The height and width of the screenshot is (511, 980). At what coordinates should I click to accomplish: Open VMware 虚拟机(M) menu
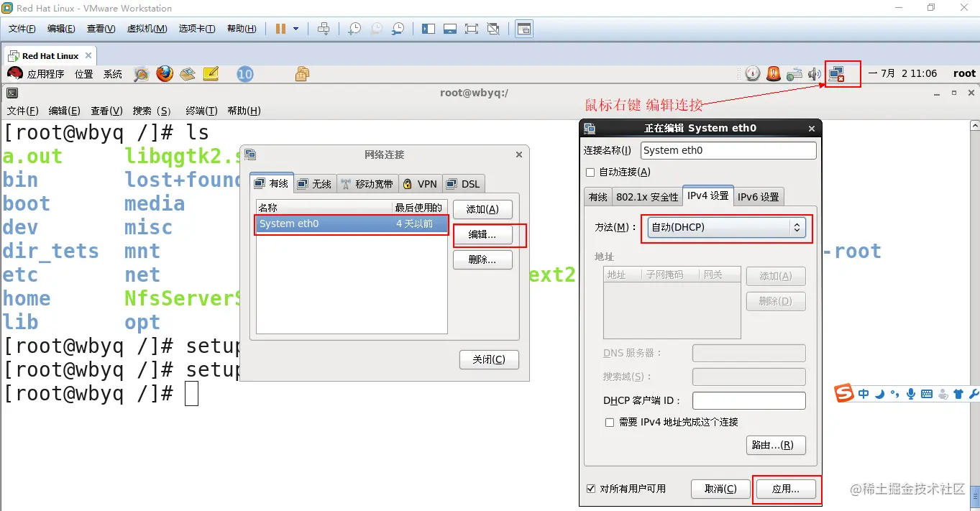click(147, 29)
